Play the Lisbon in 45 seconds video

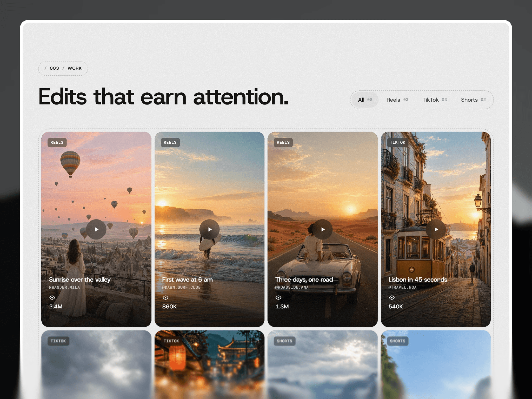(x=436, y=229)
